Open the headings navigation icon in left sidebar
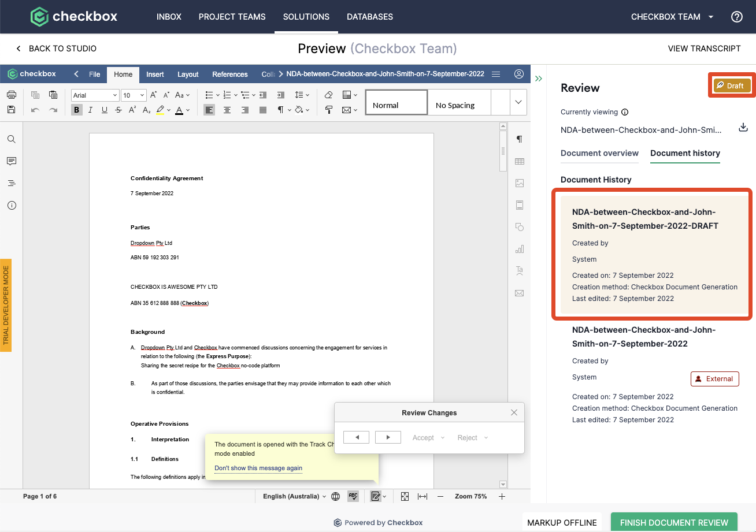The width and height of the screenshot is (756, 532). [12, 183]
